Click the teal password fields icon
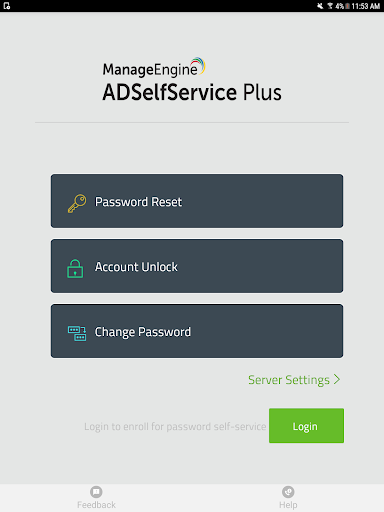This screenshot has height=512, width=384. pos(77,333)
